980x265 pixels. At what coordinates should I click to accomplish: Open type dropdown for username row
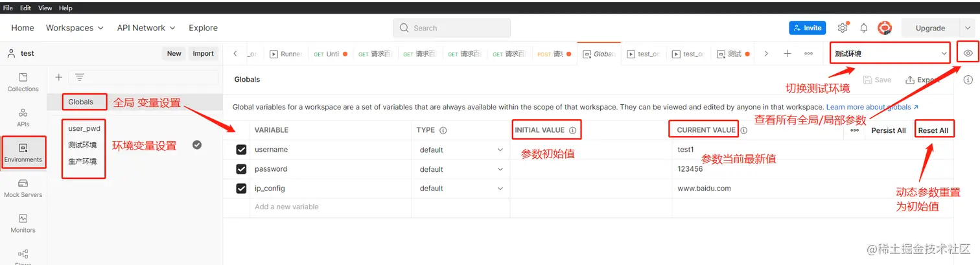[x=461, y=150]
